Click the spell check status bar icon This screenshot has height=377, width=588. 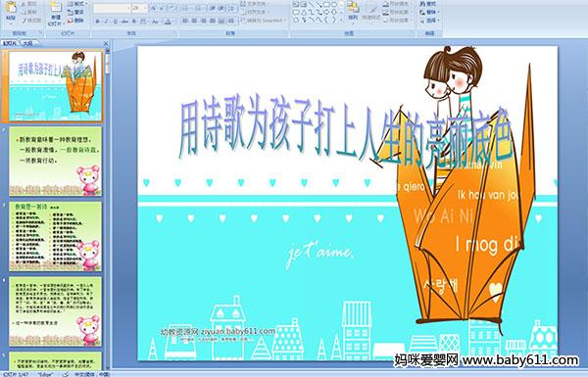pos(66,374)
